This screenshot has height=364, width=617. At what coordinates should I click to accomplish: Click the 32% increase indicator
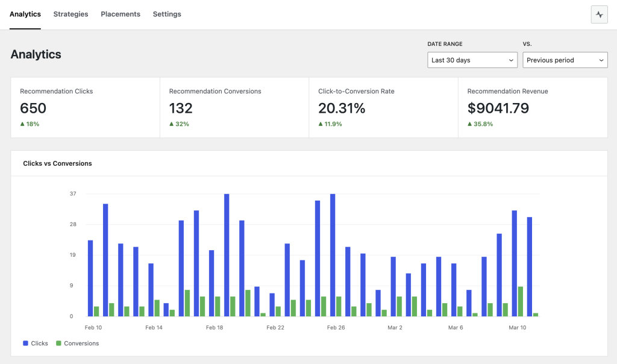(179, 124)
